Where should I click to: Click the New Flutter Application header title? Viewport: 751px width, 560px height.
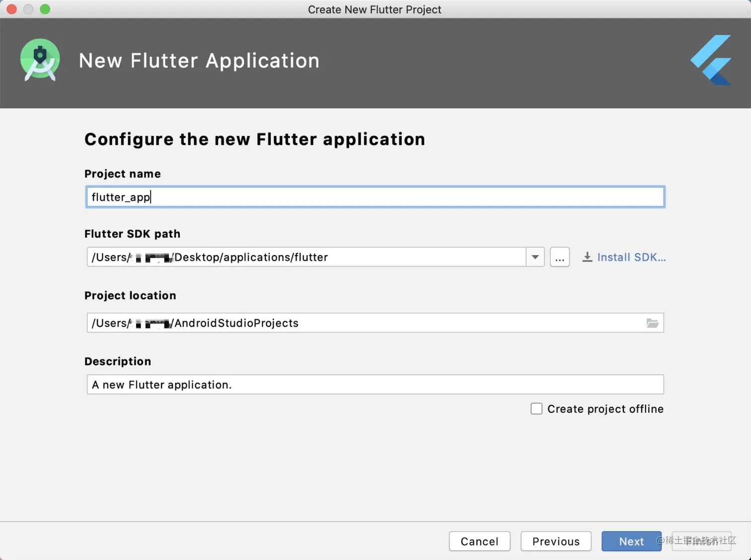click(x=199, y=61)
